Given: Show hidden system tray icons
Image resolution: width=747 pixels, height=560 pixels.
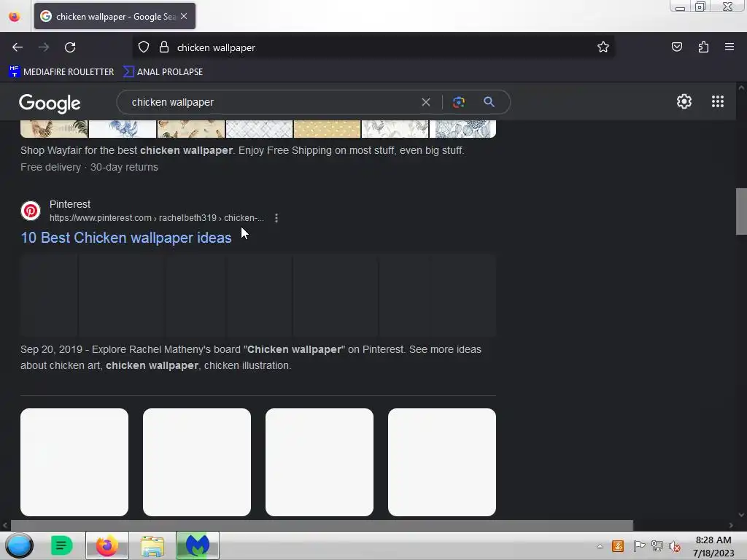Looking at the screenshot, I should click(x=600, y=546).
